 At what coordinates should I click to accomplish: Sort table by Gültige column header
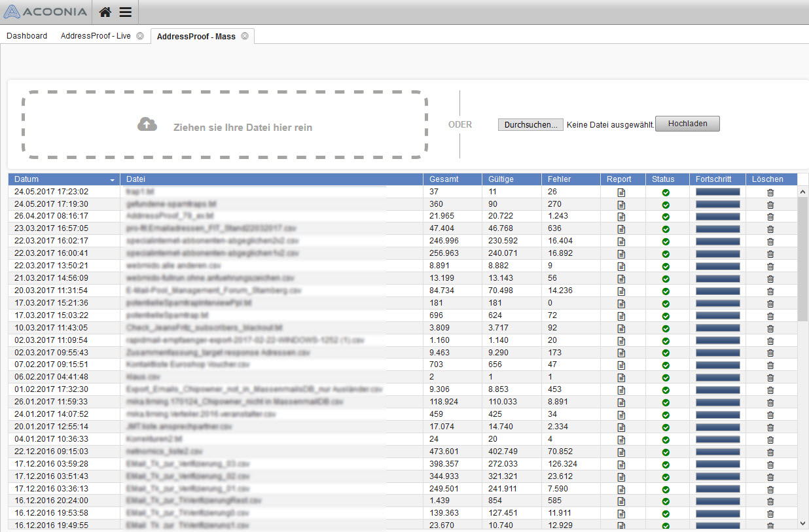click(x=512, y=179)
